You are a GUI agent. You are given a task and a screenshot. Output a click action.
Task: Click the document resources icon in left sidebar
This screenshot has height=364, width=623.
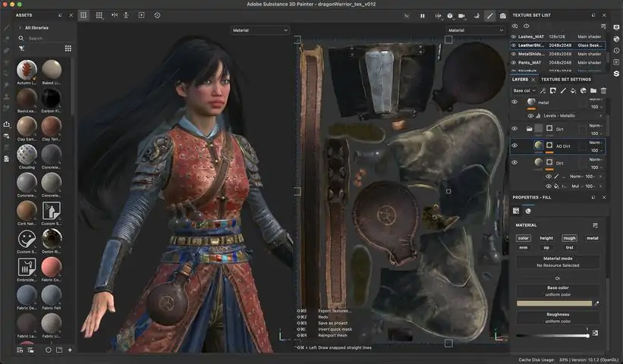pyautogui.click(x=6, y=158)
